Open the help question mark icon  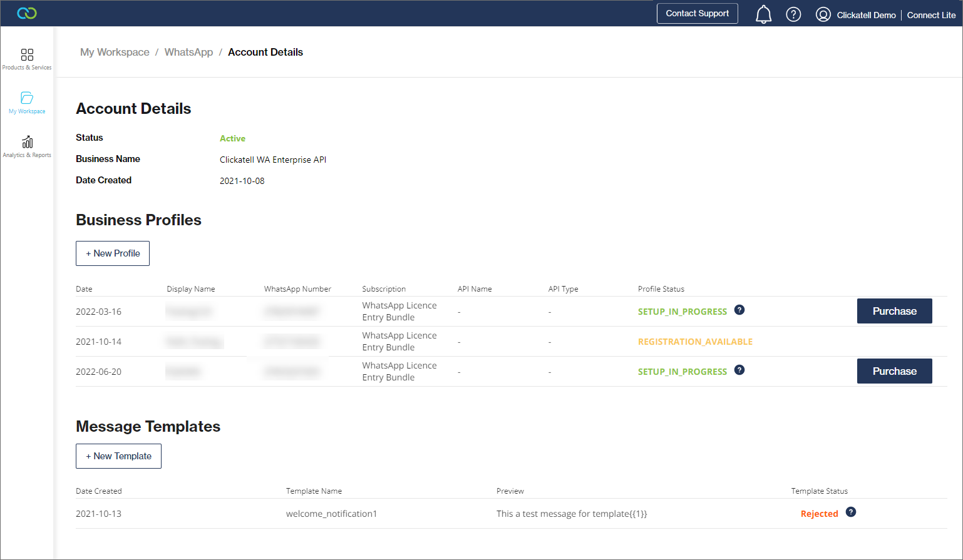[x=793, y=14]
